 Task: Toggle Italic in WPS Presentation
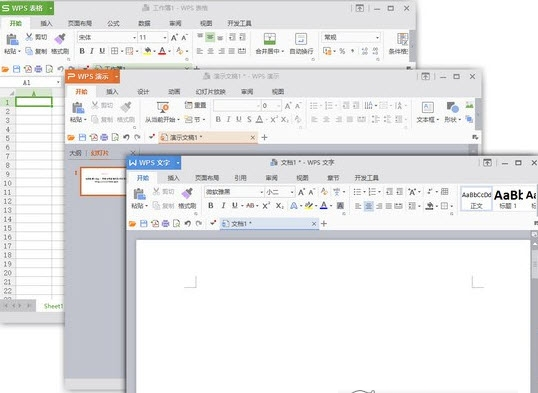coord(228,119)
